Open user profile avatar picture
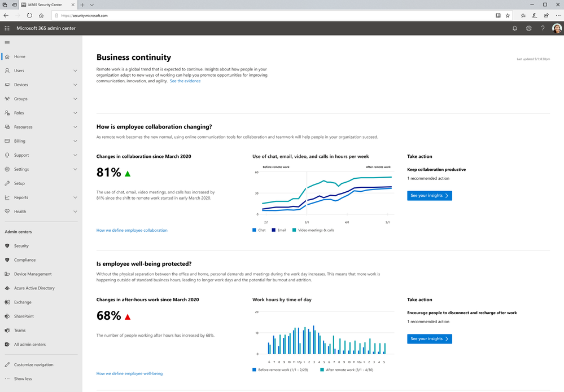564x392 pixels. [557, 28]
